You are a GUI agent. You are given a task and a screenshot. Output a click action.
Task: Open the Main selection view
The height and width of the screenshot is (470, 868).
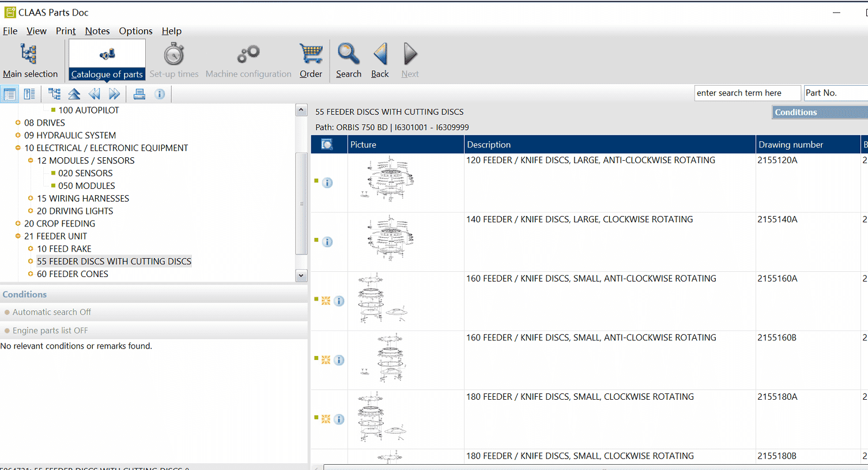tap(30, 60)
